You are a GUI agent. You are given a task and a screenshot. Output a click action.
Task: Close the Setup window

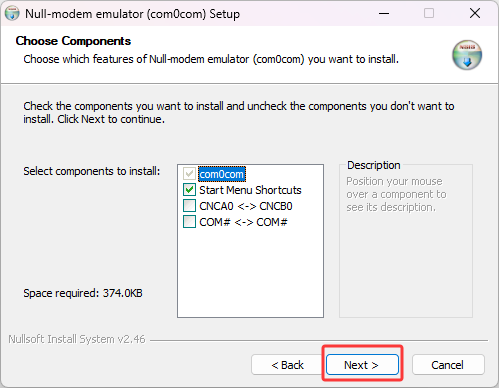475,14
